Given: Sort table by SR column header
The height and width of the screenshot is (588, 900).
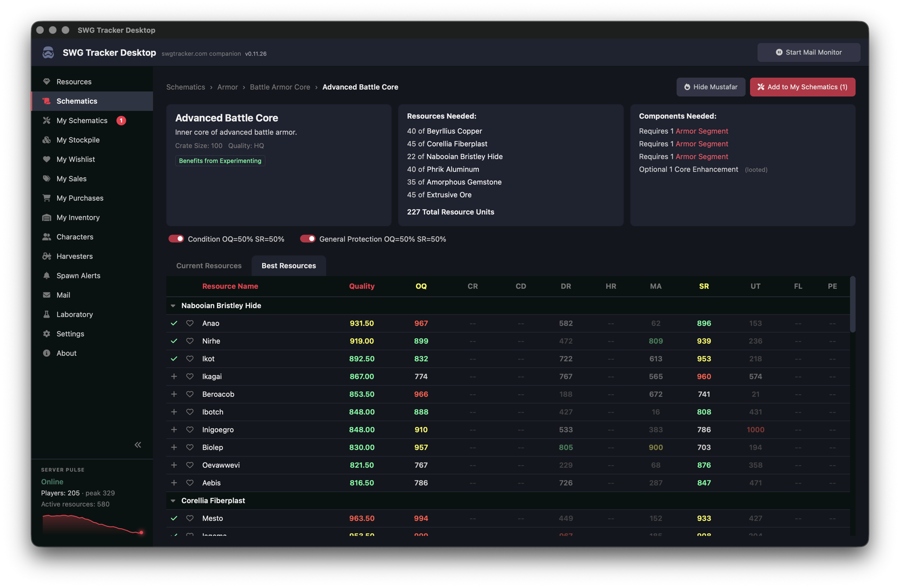Looking at the screenshot, I should [x=704, y=286].
